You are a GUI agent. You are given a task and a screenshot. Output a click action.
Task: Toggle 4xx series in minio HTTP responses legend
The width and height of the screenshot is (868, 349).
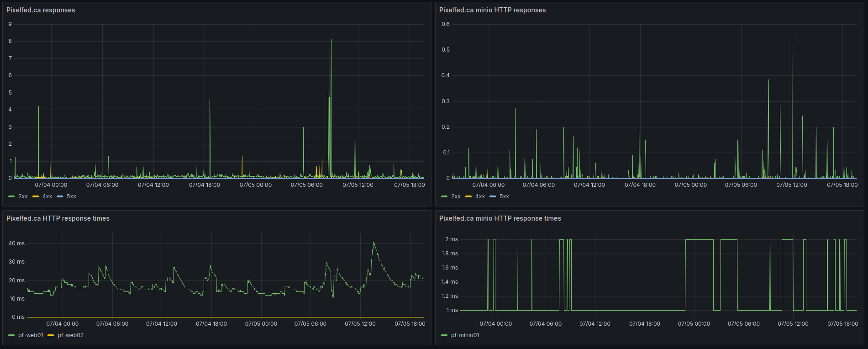pyautogui.click(x=480, y=196)
